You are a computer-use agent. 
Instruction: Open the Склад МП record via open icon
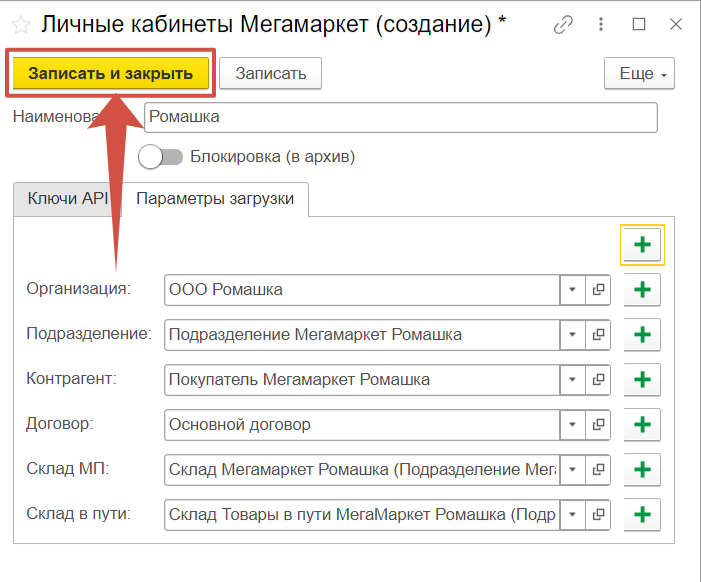click(x=598, y=470)
